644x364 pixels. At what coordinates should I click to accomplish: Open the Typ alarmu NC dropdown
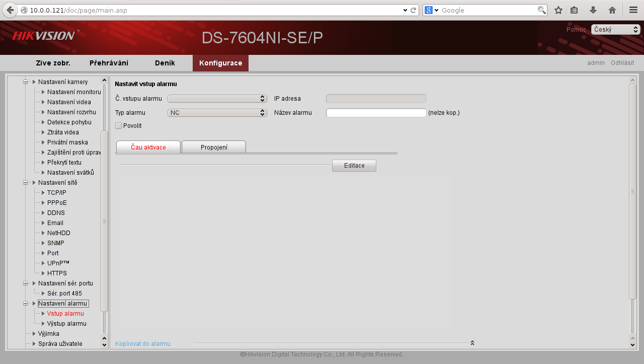[217, 113]
